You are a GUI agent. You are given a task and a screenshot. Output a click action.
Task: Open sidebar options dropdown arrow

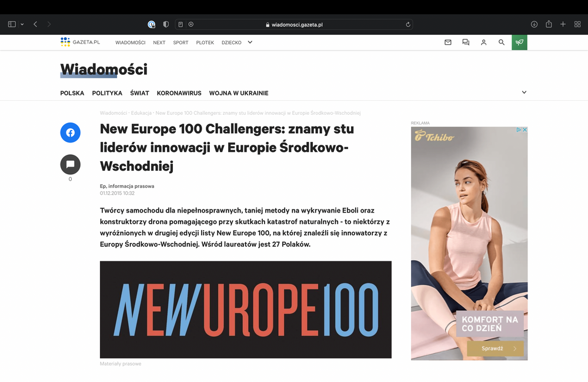tap(22, 24)
